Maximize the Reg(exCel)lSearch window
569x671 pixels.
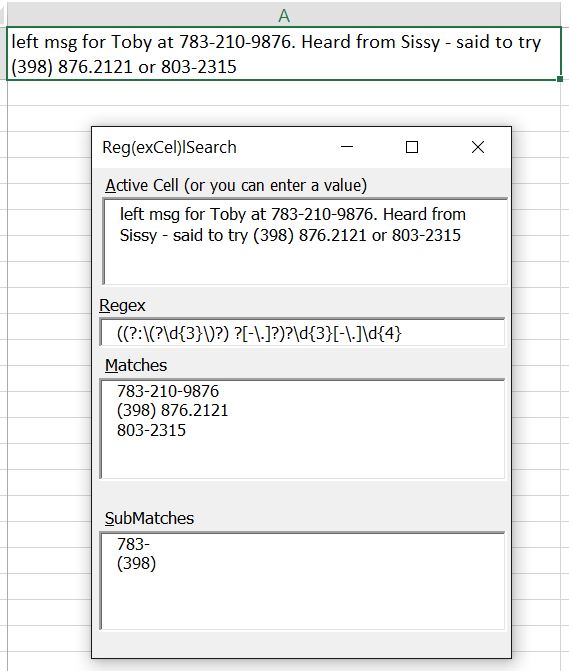[412, 147]
